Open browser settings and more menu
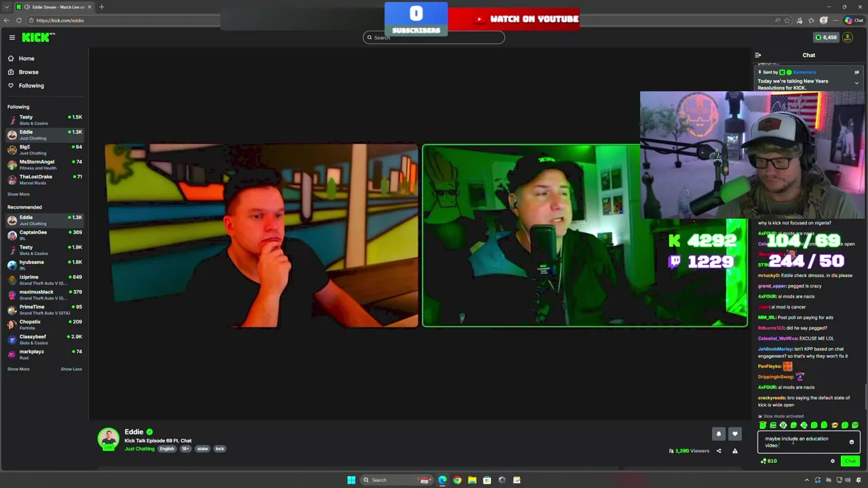The height and width of the screenshot is (488, 868). point(837,20)
